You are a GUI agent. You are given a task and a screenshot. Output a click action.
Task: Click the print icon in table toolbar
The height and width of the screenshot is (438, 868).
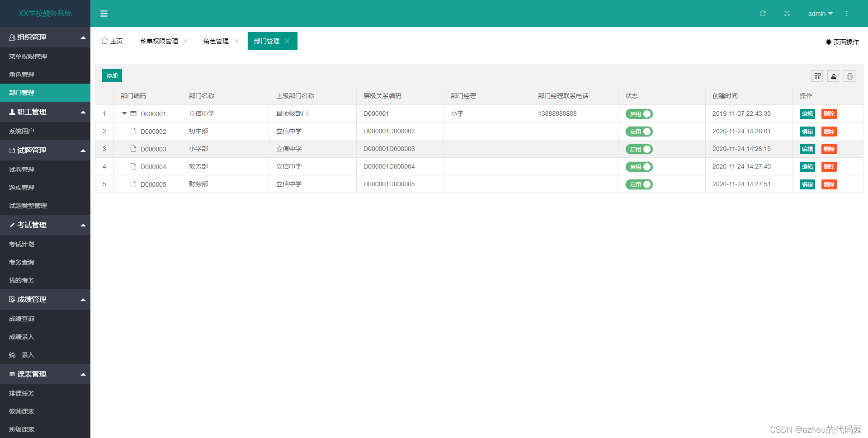pyautogui.click(x=850, y=76)
